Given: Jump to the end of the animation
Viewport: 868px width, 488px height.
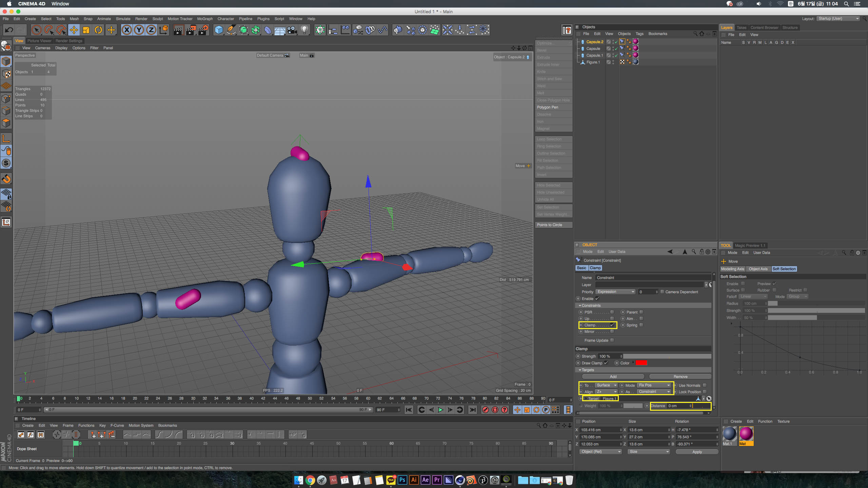Looking at the screenshot, I should (x=472, y=410).
